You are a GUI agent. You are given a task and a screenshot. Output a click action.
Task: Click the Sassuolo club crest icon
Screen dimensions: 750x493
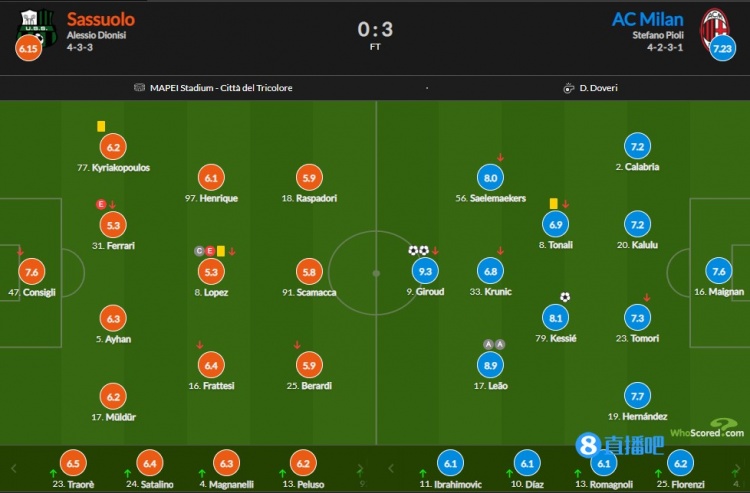click(37, 26)
